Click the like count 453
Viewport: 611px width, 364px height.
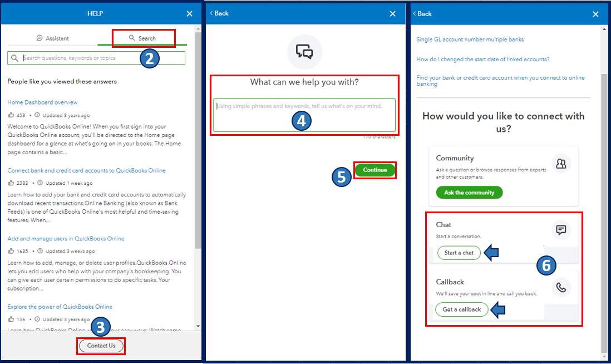click(x=21, y=115)
